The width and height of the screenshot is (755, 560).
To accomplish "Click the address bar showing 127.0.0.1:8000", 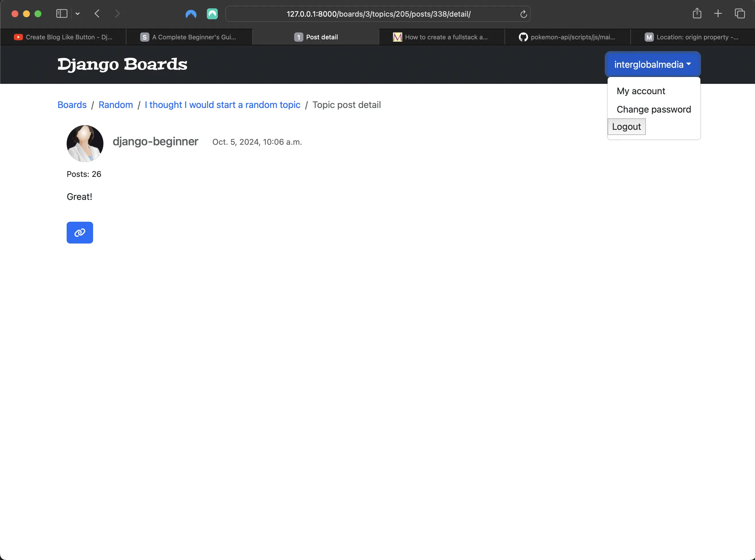I will (378, 14).
